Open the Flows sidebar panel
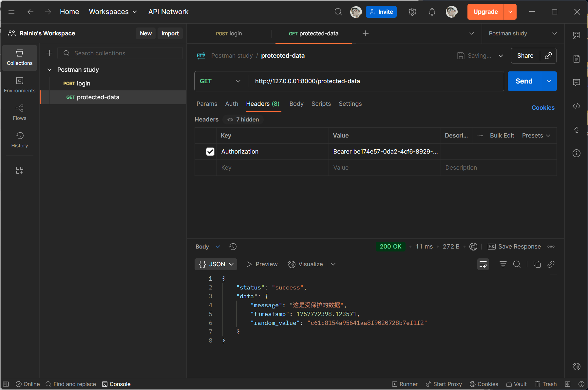Image resolution: width=588 pixels, height=390 pixels. coord(20,113)
